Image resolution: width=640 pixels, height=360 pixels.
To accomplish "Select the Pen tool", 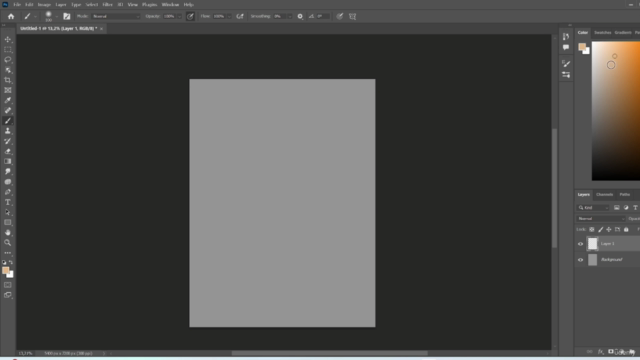I will pyautogui.click(x=8, y=192).
